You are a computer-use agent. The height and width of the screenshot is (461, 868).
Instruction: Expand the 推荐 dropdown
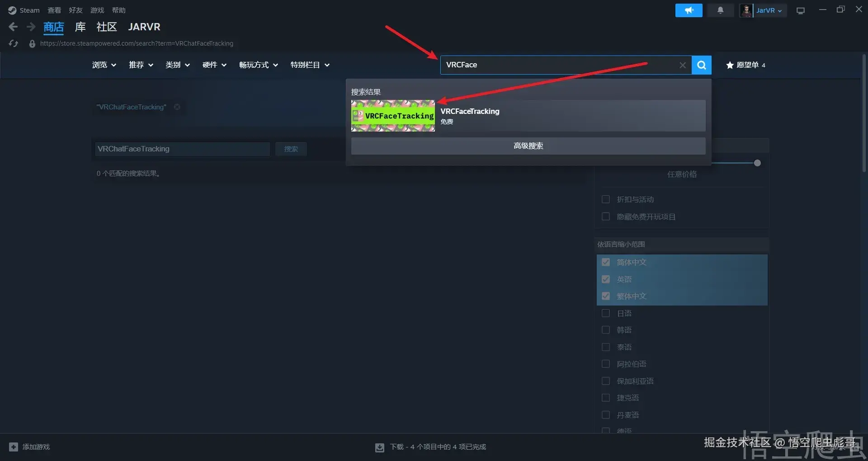pyautogui.click(x=141, y=65)
